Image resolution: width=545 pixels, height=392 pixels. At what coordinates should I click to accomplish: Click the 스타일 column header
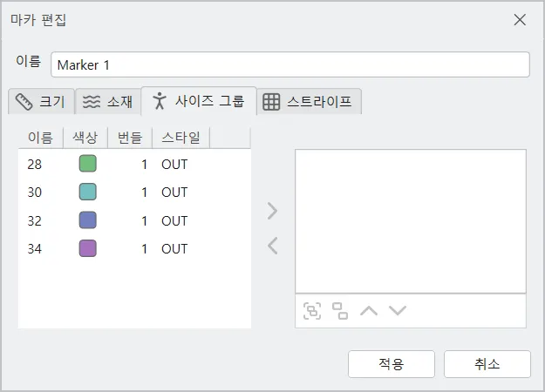(181, 138)
